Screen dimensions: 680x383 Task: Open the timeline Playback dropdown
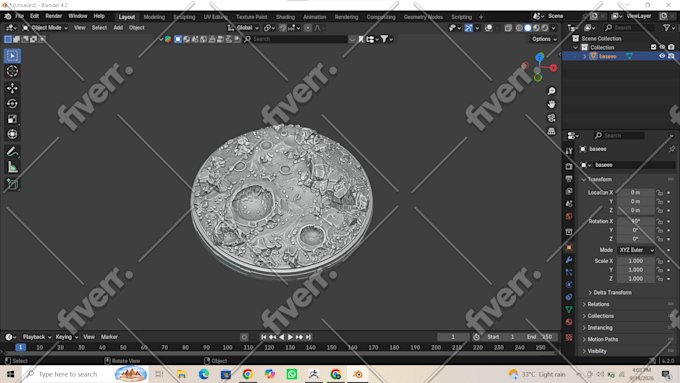click(x=36, y=337)
